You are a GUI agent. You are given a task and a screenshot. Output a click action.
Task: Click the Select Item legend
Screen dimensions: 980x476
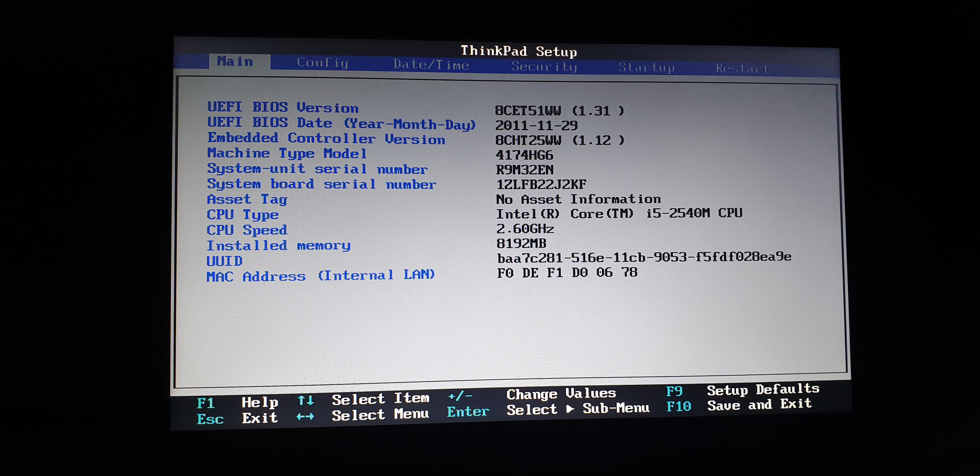380,399
